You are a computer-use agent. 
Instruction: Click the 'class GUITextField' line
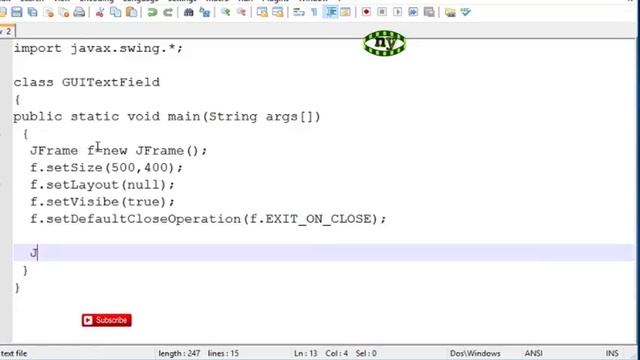(87, 82)
